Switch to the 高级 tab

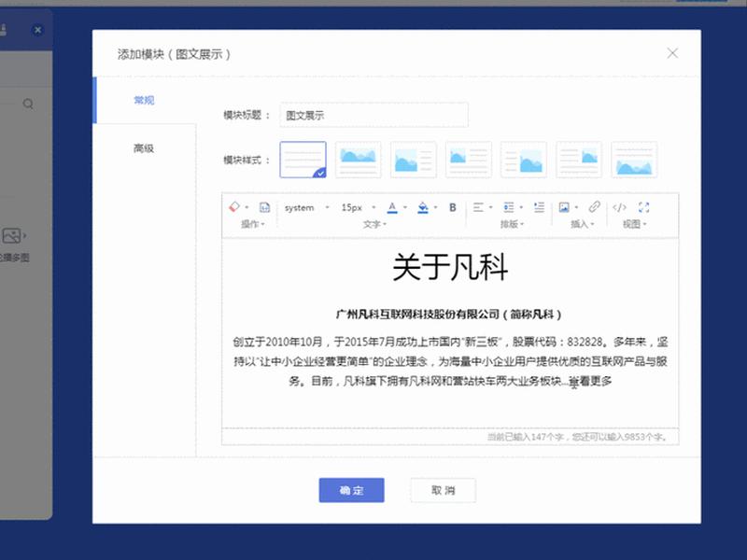click(144, 148)
